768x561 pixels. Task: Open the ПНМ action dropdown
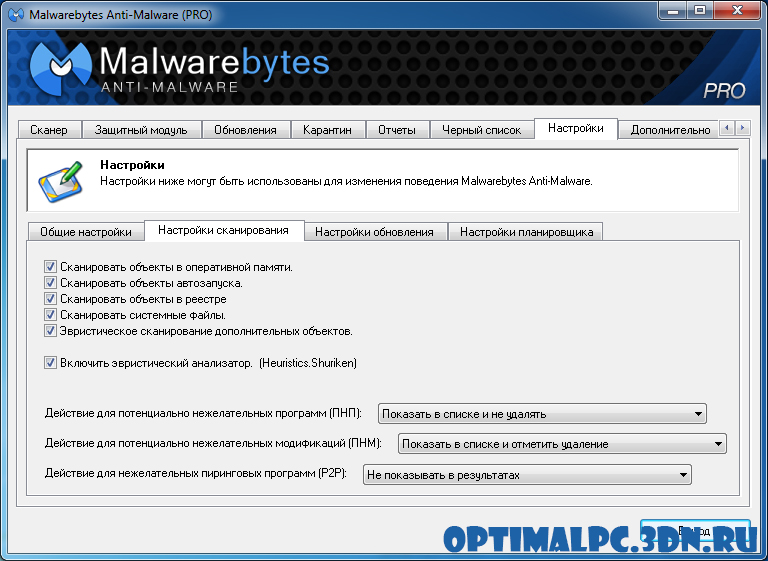point(562,444)
